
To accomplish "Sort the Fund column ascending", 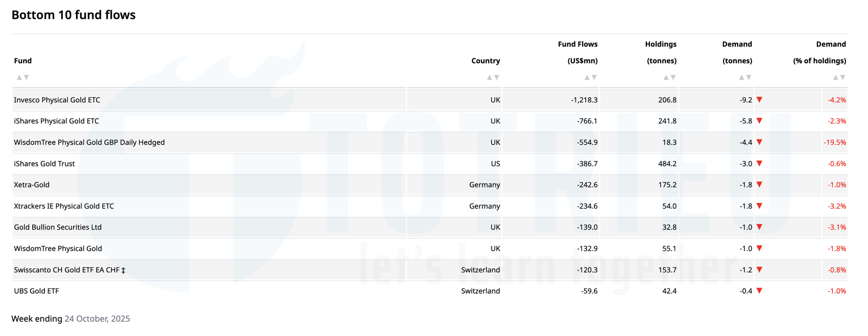I will tap(19, 77).
